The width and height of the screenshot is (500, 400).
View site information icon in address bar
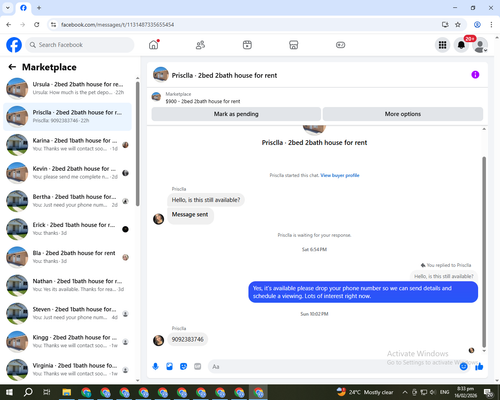53,25
